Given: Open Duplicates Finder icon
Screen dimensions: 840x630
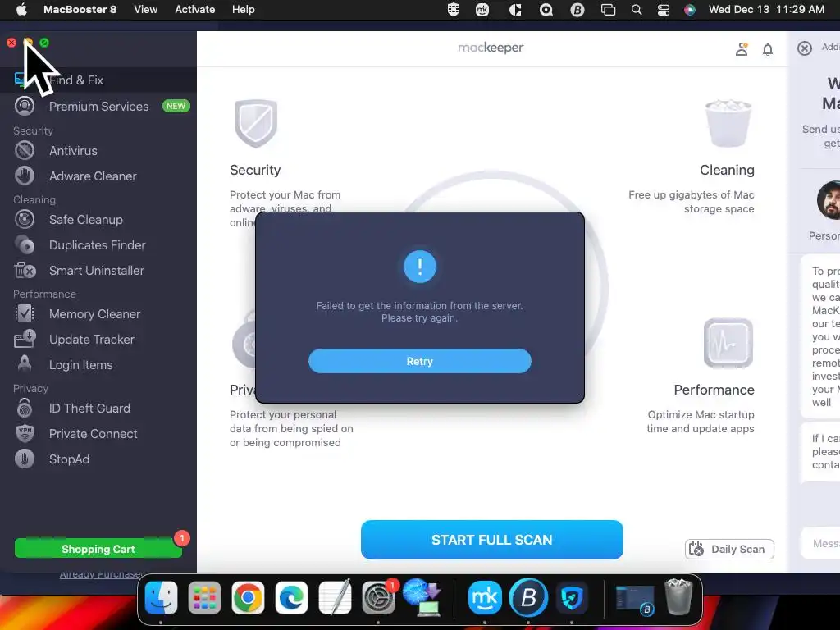Looking at the screenshot, I should click(25, 244).
